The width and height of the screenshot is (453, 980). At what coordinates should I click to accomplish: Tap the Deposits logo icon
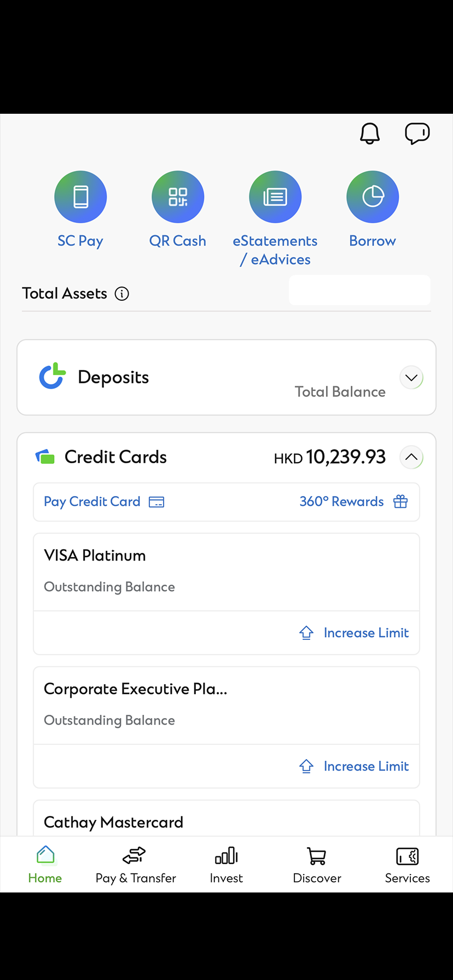click(53, 376)
